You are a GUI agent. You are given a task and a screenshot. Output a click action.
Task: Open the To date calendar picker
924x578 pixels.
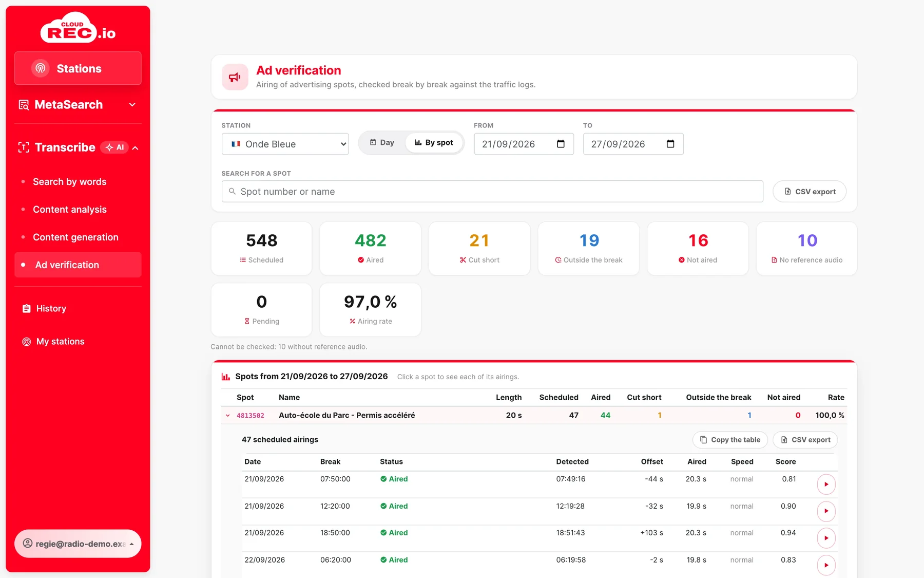pos(670,144)
